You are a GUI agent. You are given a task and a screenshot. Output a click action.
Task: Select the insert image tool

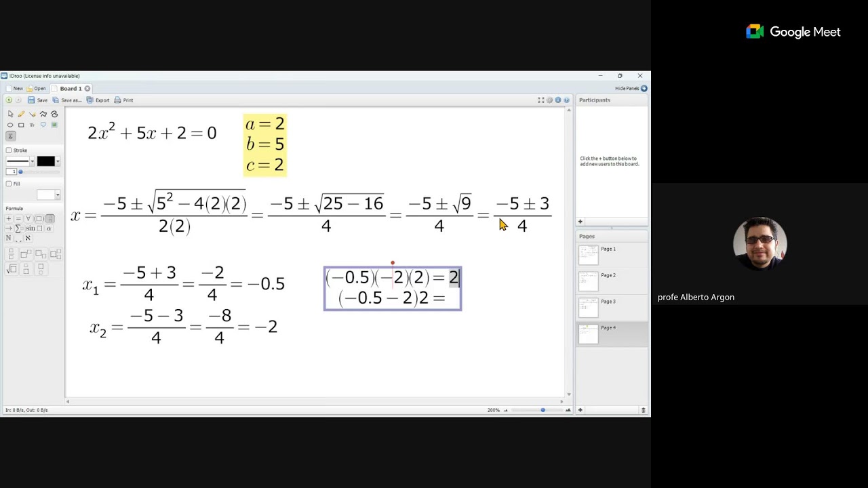click(55, 125)
